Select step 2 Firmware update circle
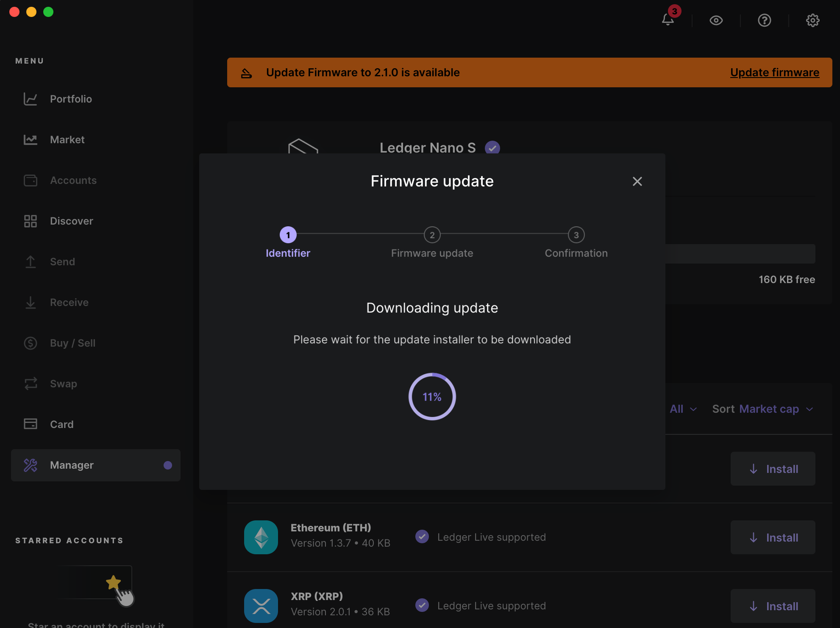Image resolution: width=840 pixels, height=628 pixels. (432, 235)
